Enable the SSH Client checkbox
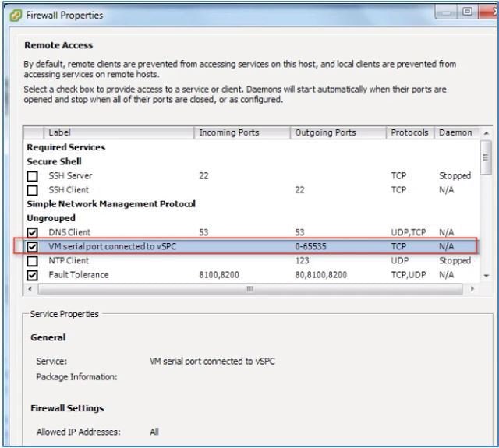499x448 pixels. 32,190
